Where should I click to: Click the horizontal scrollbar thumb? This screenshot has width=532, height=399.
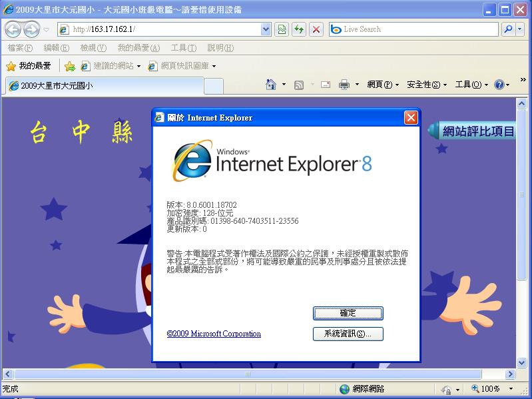(x=248, y=374)
